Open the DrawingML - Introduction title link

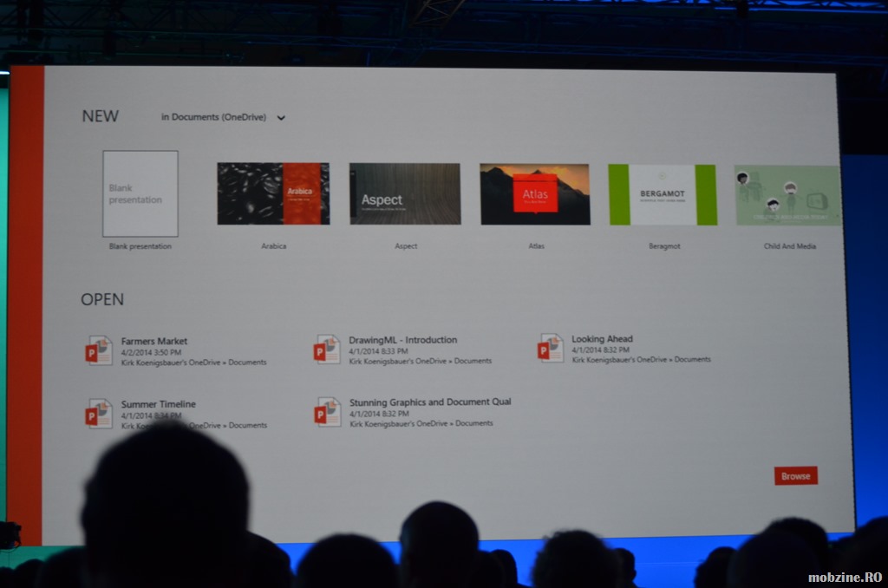tap(402, 340)
